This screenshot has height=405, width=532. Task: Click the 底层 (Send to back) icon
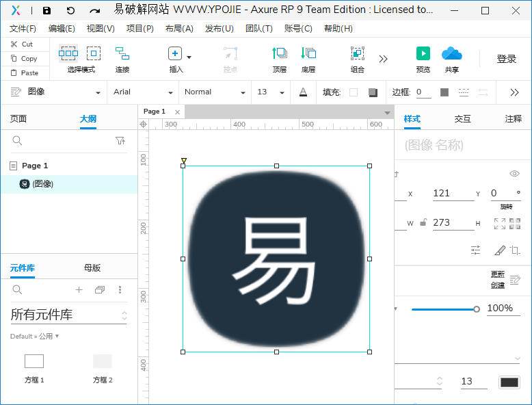(308, 53)
